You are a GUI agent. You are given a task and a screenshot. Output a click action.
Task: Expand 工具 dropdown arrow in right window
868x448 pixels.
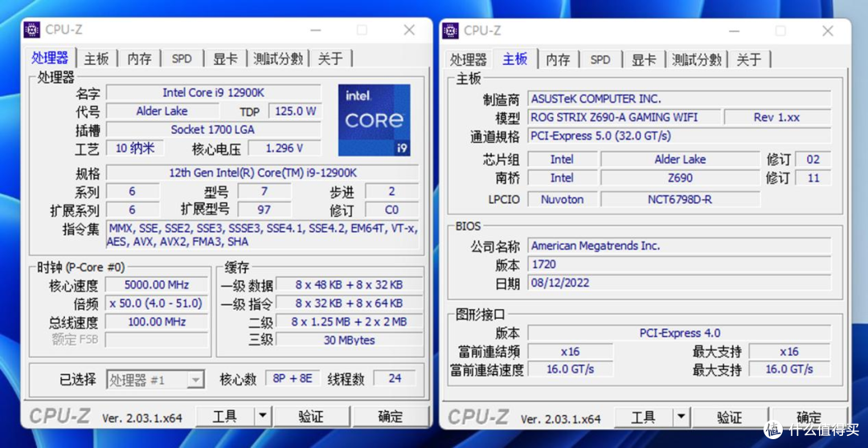tap(682, 417)
